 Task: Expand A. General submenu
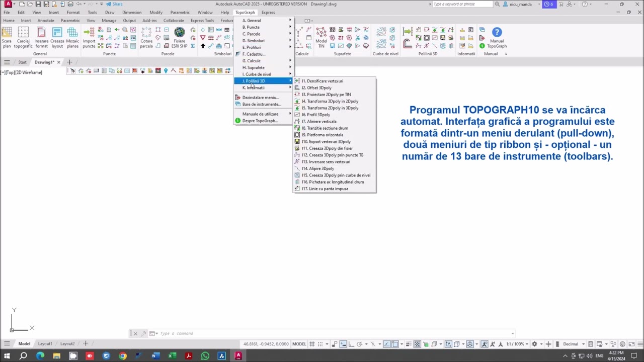[263, 21]
